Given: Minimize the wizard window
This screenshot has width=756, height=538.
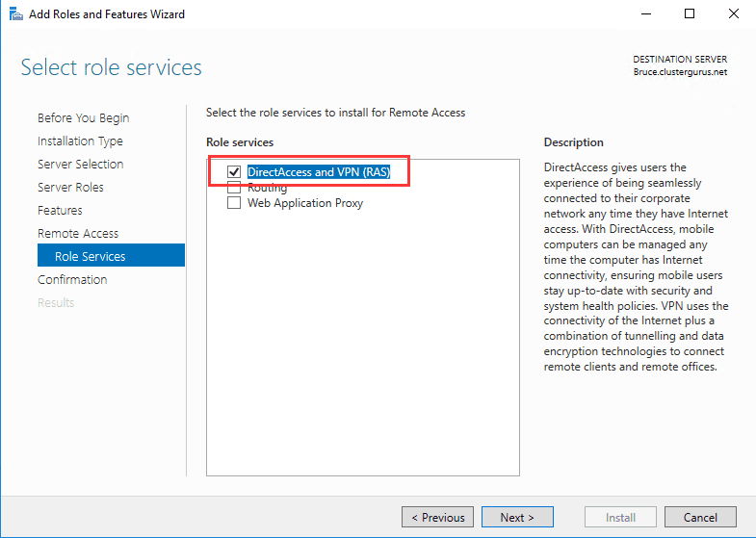Looking at the screenshot, I should click(645, 14).
